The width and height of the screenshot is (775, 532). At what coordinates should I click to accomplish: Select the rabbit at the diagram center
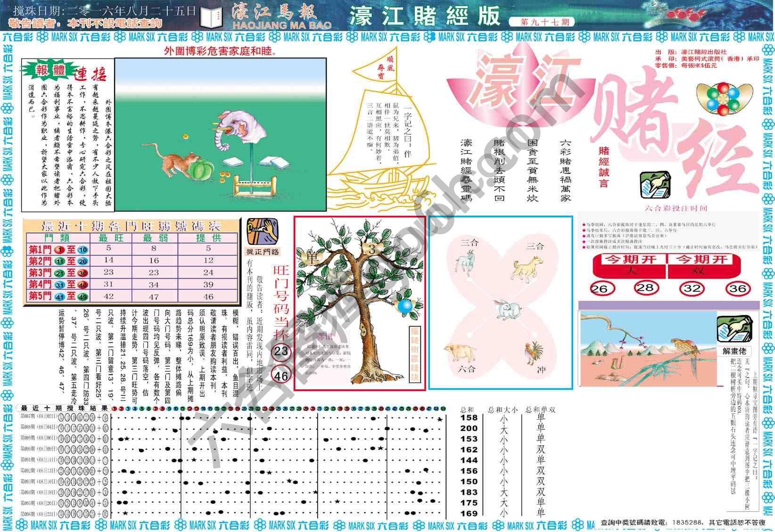pos(508,310)
